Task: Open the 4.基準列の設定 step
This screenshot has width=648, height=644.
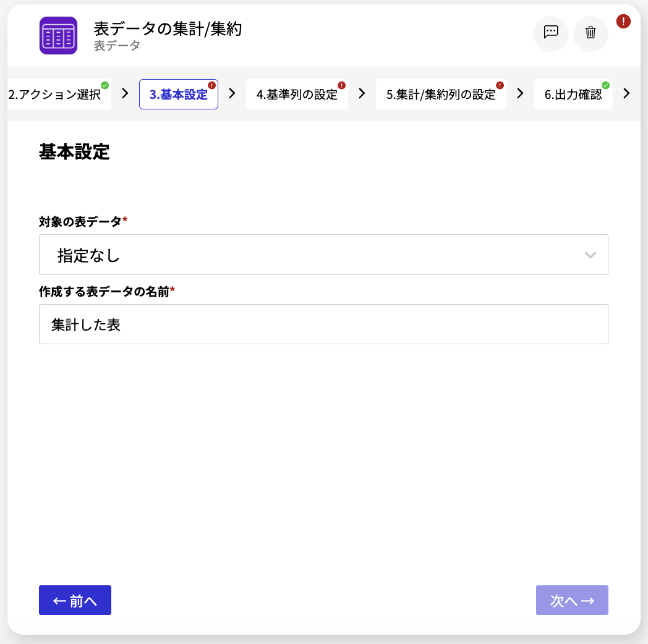Action: pos(297,94)
